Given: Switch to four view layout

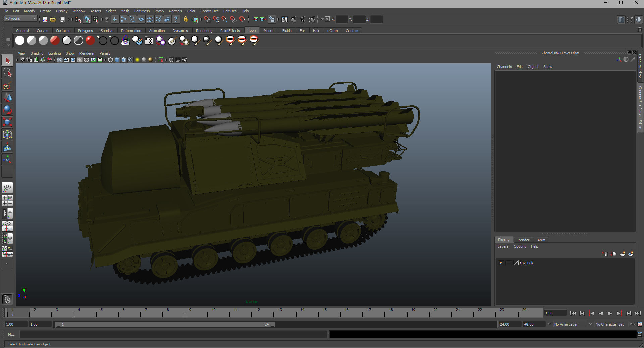Looking at the screenshot, I should [7, 200].
